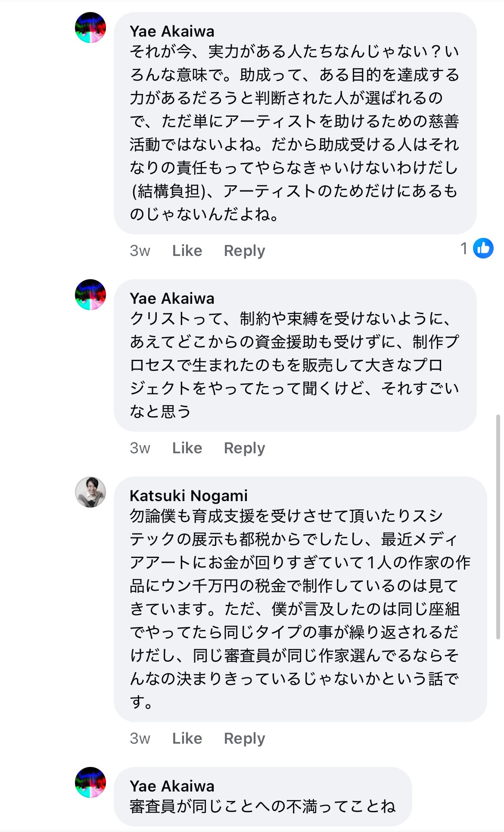504x832 pixels.
Task: Reply to the クリスト comment
Action: click(244, 448)
